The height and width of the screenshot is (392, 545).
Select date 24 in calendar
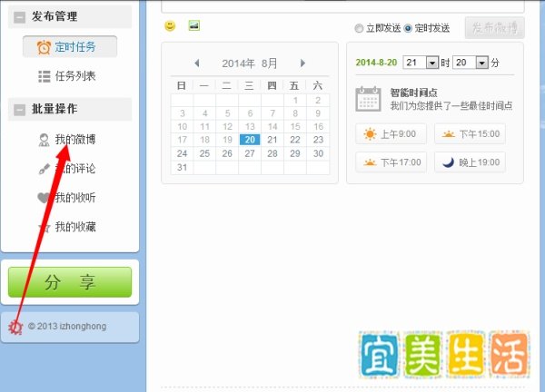tap(183, 153)
